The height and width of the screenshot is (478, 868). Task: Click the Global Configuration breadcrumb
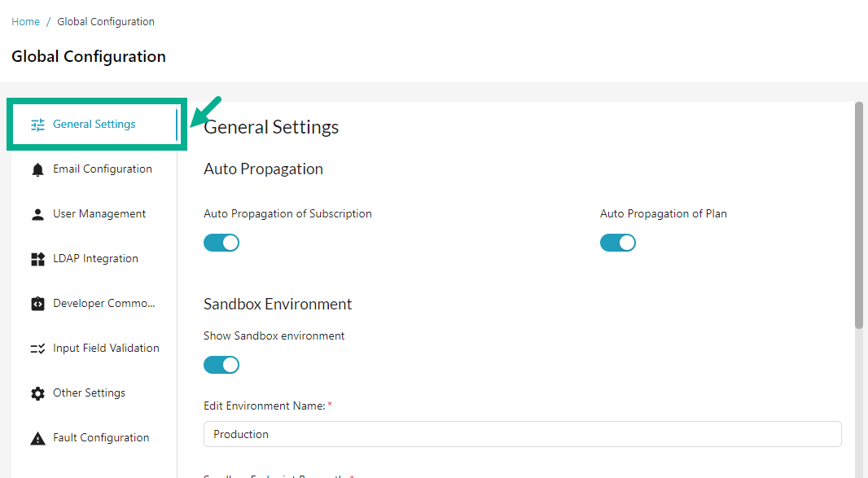click(106, 21)
